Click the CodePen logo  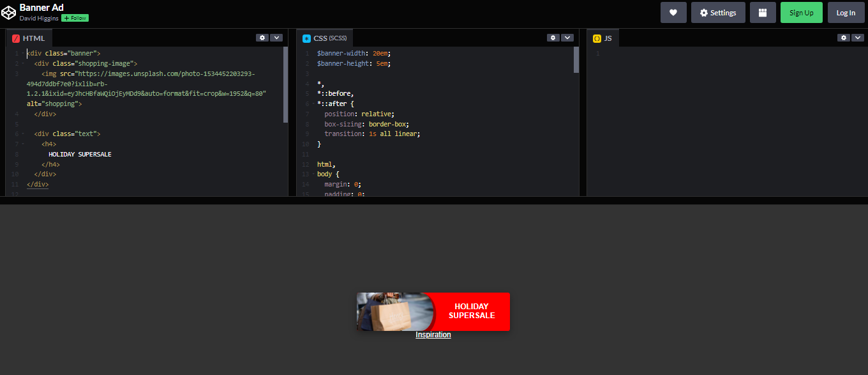9,11
